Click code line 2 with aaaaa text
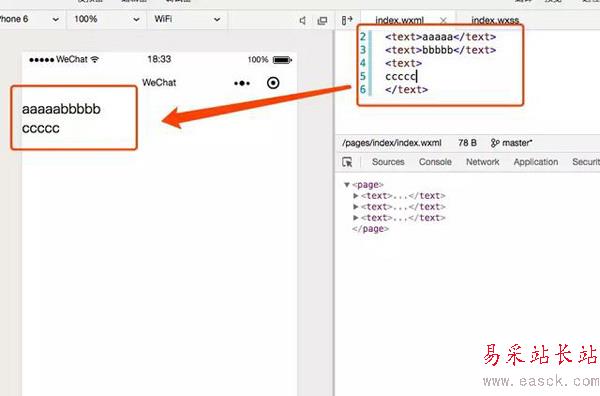This screenshot has width=600, height=396. click(x=440, y=37)
